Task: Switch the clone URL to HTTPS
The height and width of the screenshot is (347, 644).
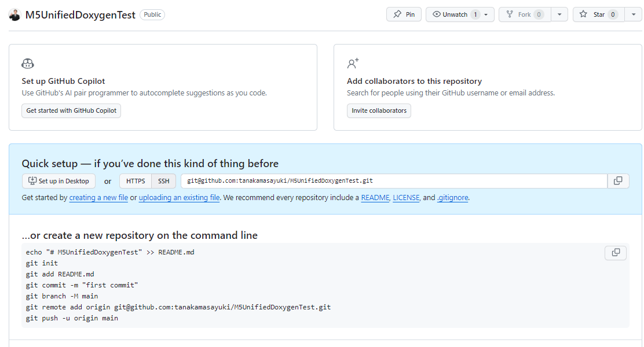Action: tap(135, 180)
